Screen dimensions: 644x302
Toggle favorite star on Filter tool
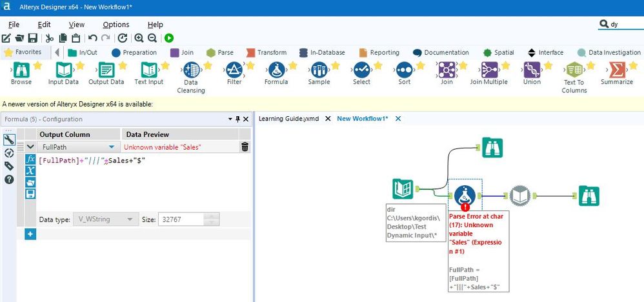click(x=250, y=65)
